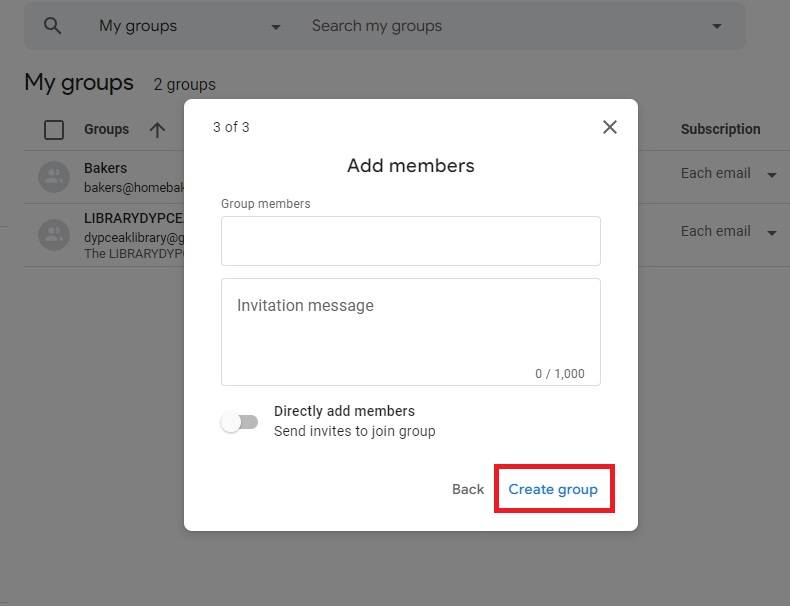790x606 pixels.
Task: Sort by the Groups column header
Action: (106, 129)
